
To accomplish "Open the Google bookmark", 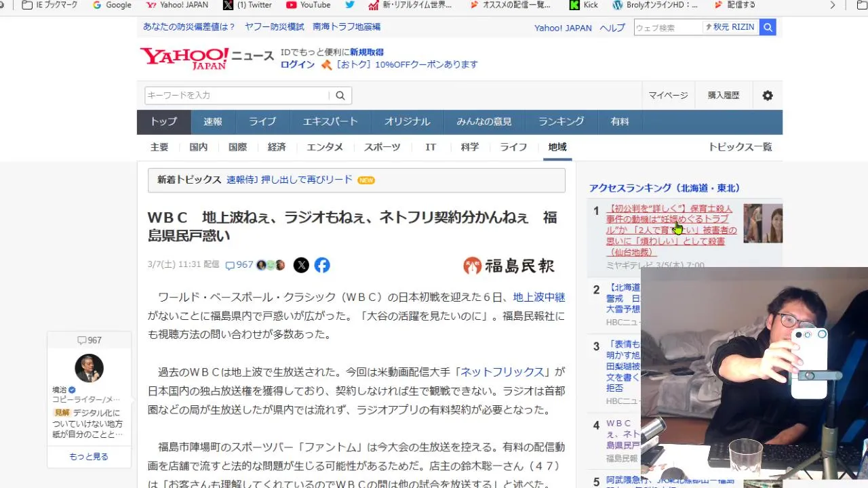I will point(112,5).
